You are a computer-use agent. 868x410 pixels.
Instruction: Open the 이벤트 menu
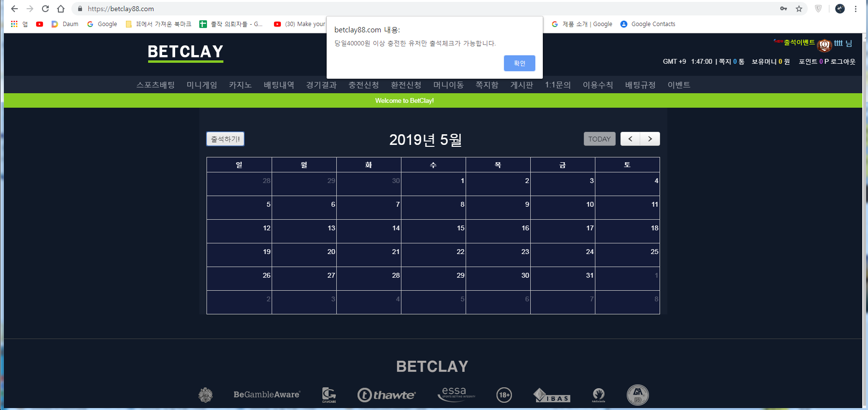pyautogui.click(x=679, y=85)
